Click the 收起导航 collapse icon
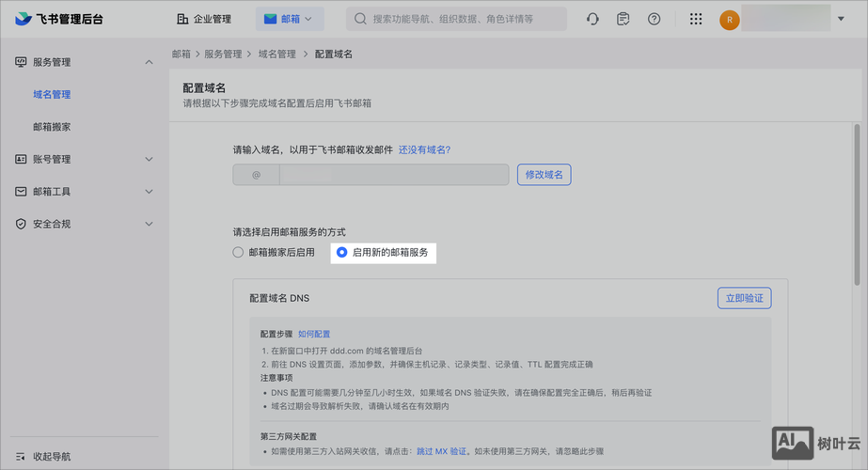 point(21,457)
